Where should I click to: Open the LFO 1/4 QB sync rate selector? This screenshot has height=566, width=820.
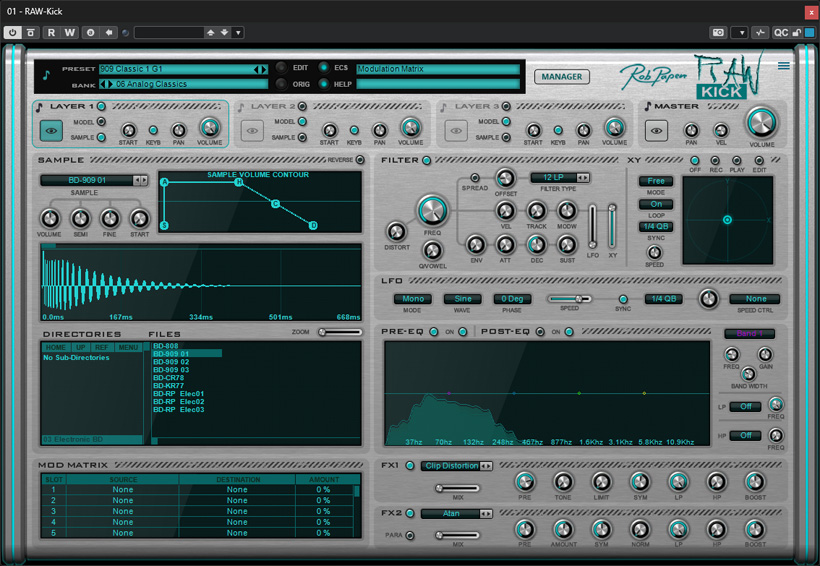pyautogui.click(x=664, y=299)
